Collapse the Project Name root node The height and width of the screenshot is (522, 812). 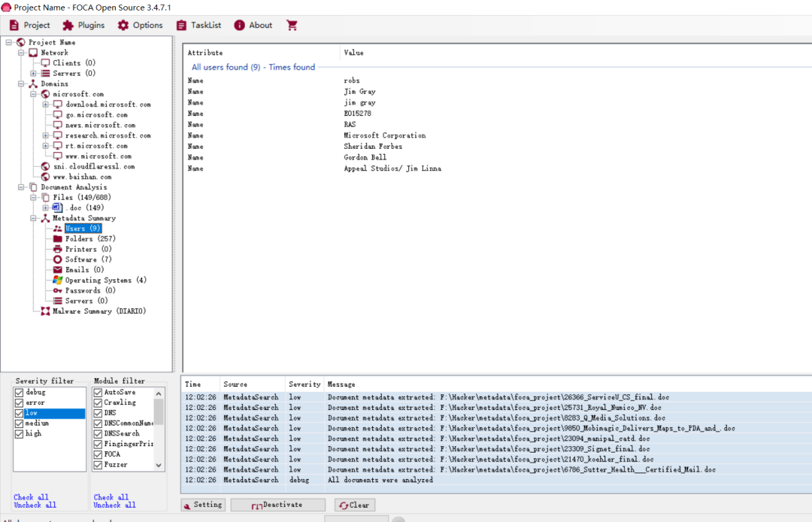(9, 42)
